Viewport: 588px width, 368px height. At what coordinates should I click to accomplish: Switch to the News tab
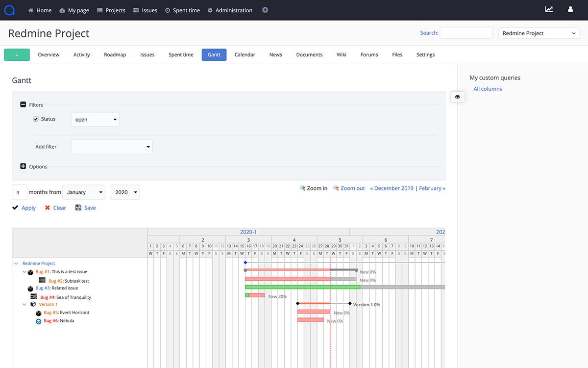[276, 55]
